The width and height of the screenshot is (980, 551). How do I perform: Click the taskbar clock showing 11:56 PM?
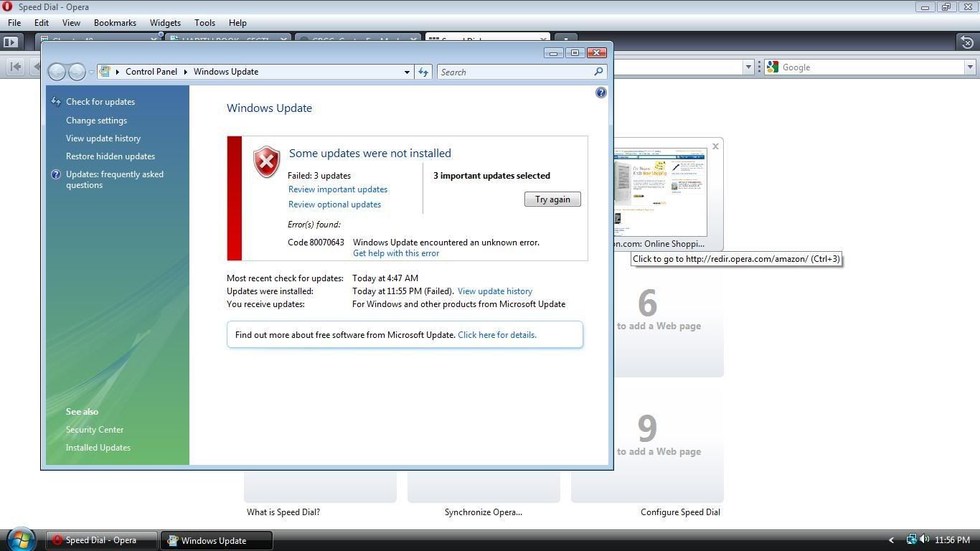coord(952,540)
